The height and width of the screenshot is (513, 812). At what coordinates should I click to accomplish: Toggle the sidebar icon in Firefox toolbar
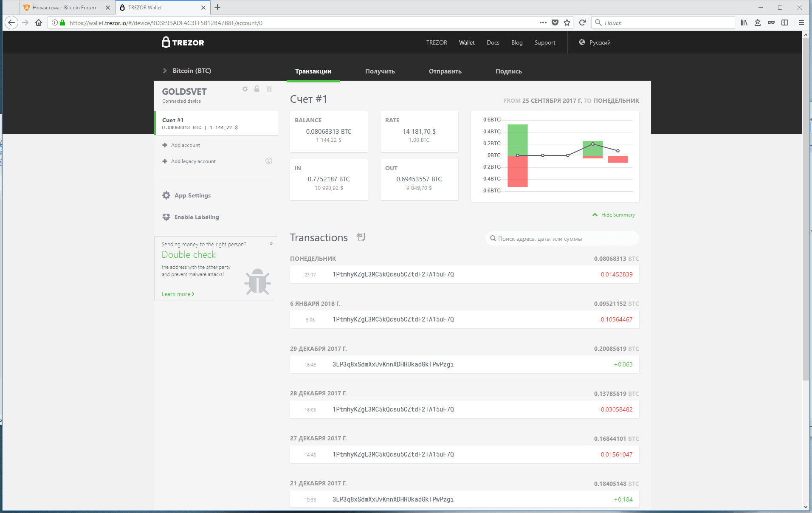click(785, 23)
